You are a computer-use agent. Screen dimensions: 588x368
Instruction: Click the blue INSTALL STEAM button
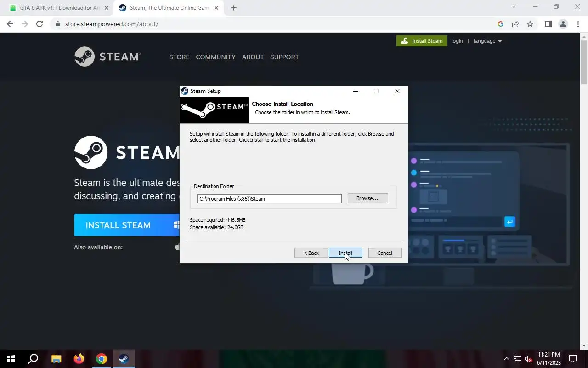click(x=127, y=225)
